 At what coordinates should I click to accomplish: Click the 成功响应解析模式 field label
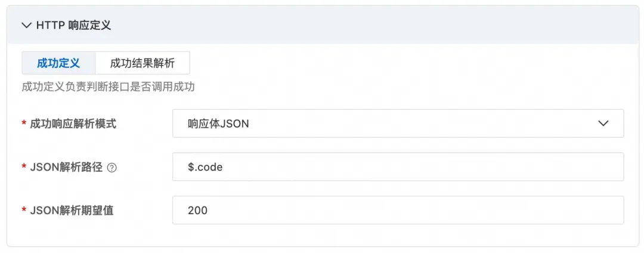point(73,124)
